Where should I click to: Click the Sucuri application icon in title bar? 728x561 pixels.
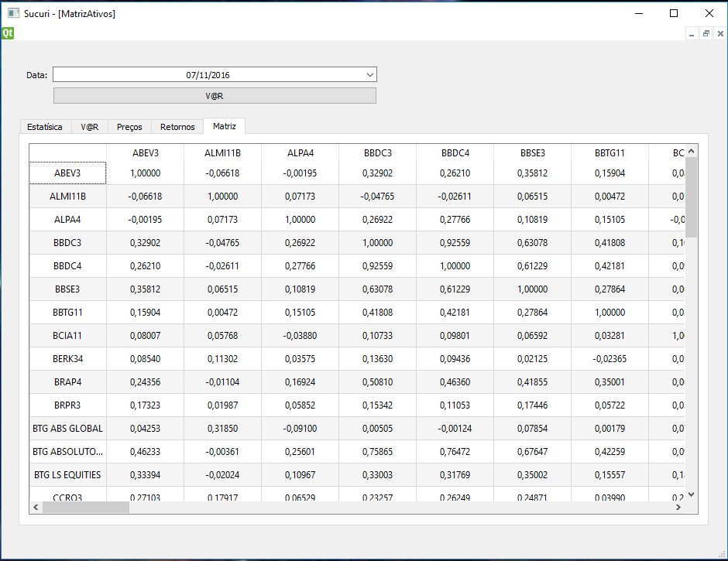pyautogui.click(x=13, y=13)
